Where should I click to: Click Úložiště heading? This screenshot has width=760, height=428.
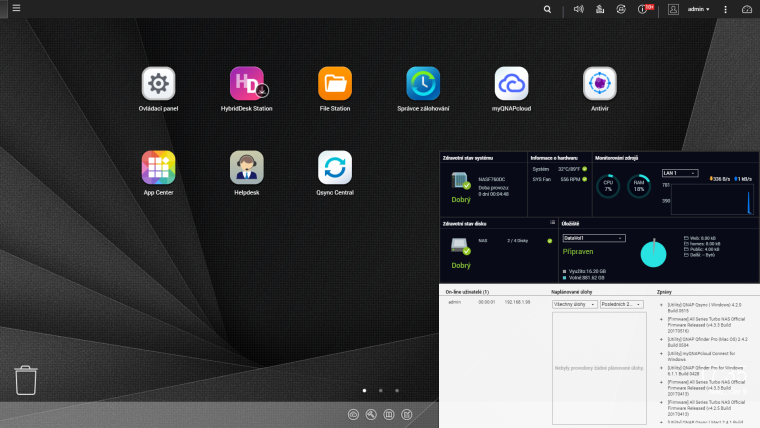tap(570, 224)
